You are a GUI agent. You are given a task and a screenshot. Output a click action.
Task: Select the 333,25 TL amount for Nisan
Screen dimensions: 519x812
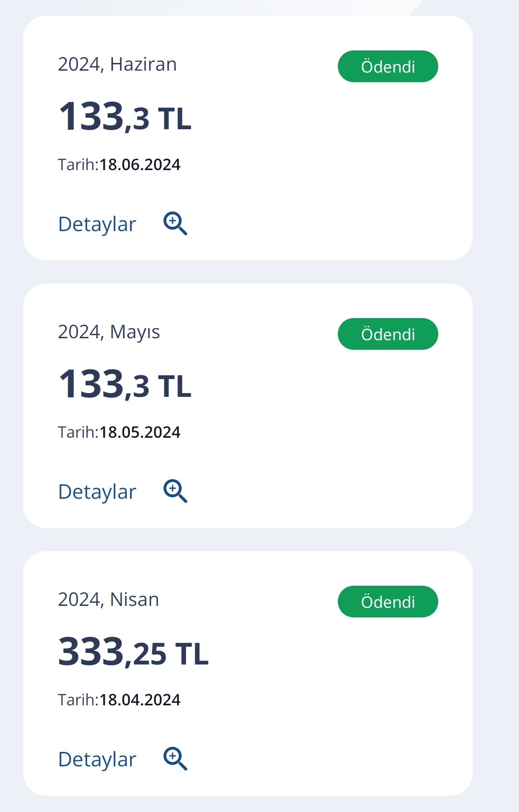coord(134,652)
